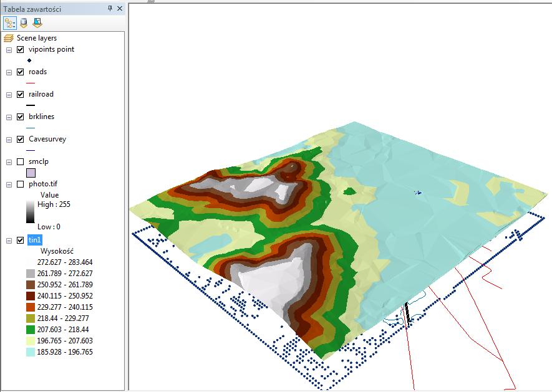The height and width of the screenshot is (392, 552).
Task: Select the railroad layer name
Action: pos(41,94)
